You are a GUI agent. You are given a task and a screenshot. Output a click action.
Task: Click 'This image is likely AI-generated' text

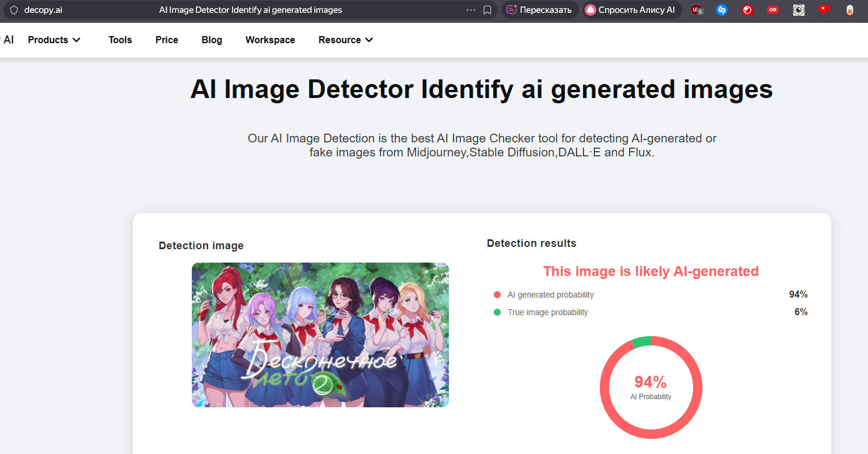coord(651,271)
